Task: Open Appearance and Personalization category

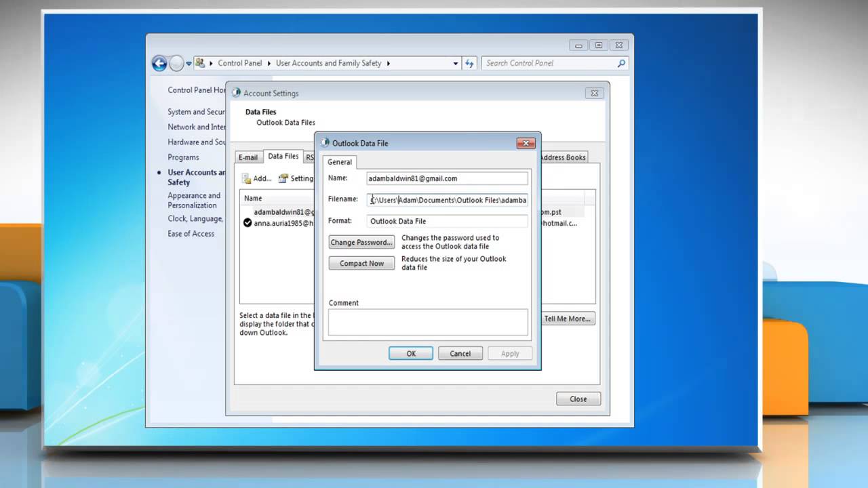Action: (194, 200)
